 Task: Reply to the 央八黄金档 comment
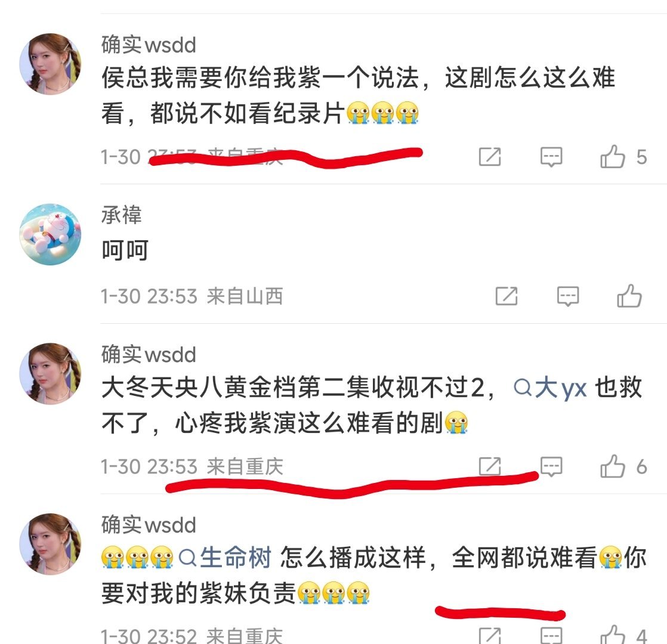tap(551, 467)
